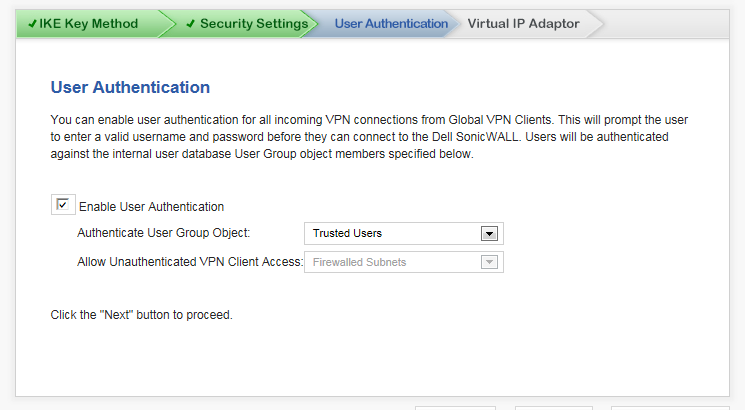Click the arrow icon on Trusted Users dropdown
Viewport: 745px width, 410px height.
(x=489, y=233)
